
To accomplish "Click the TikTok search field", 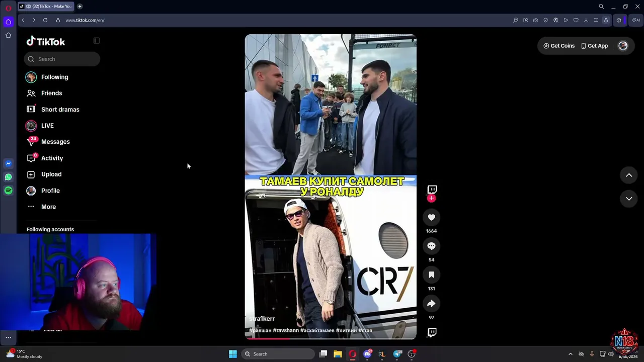I will click(62, 59).
